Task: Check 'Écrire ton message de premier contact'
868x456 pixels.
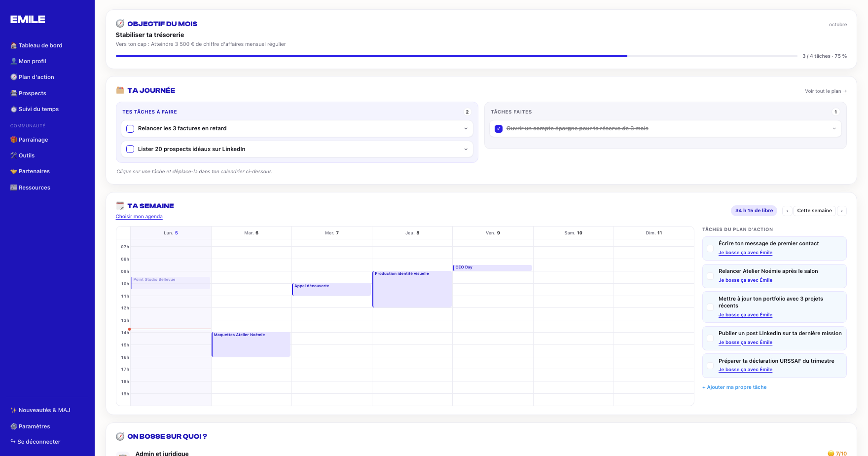Action: point(710,248)
